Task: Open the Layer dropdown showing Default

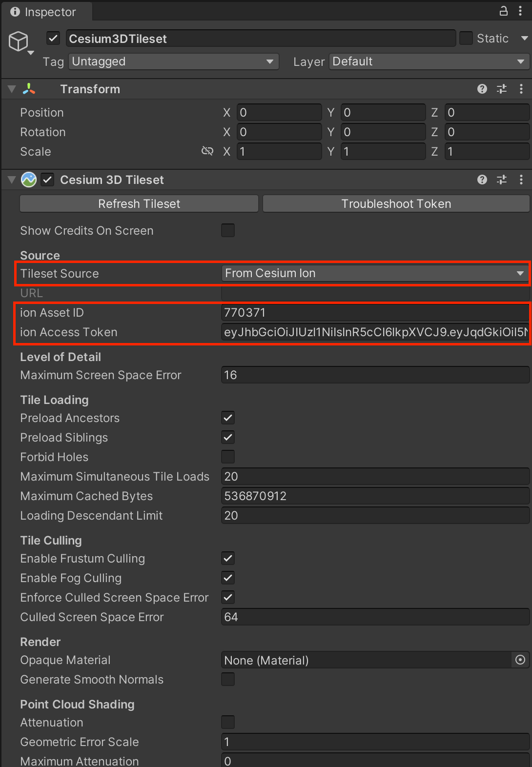Action: coord(429,61)
